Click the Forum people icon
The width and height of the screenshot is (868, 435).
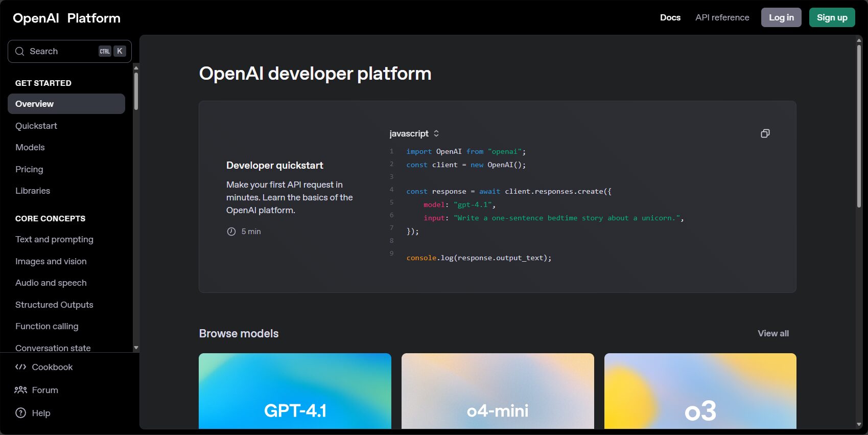pos(20,390)
